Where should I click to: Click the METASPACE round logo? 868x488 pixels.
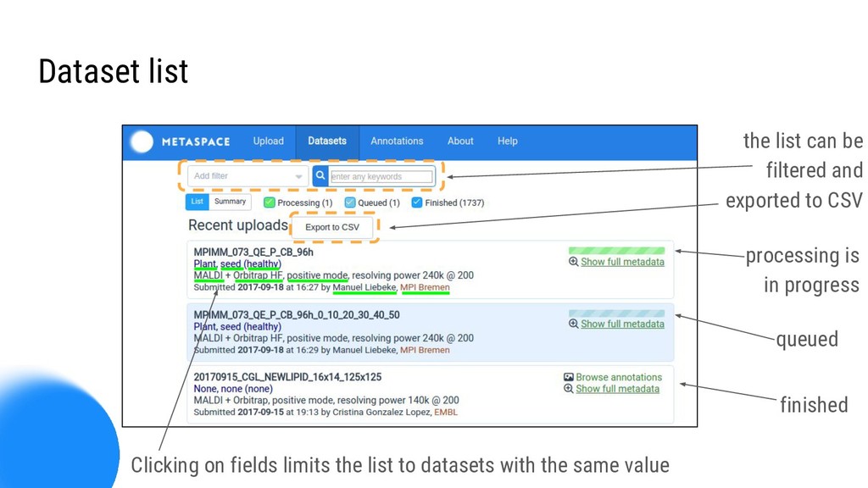click(142, 141)
